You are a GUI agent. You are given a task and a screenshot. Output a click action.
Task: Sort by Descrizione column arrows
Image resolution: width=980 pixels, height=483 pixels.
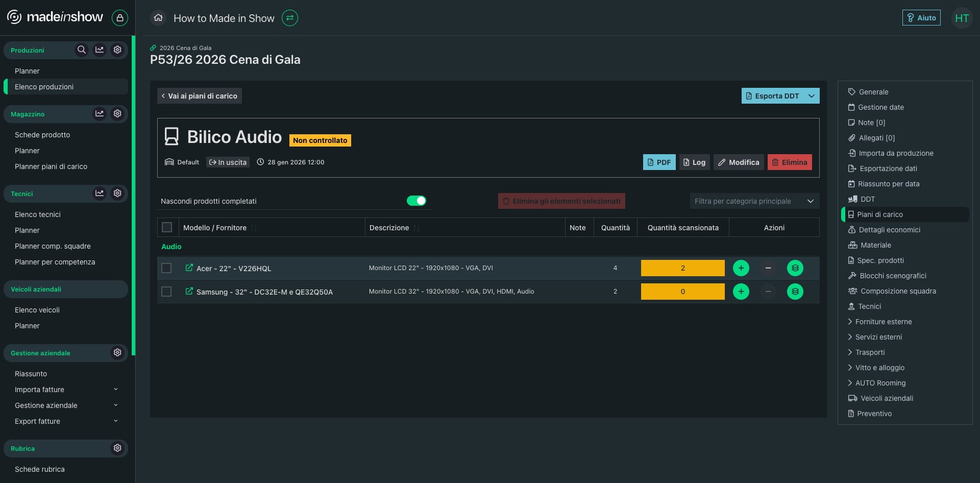coord(416,228)
